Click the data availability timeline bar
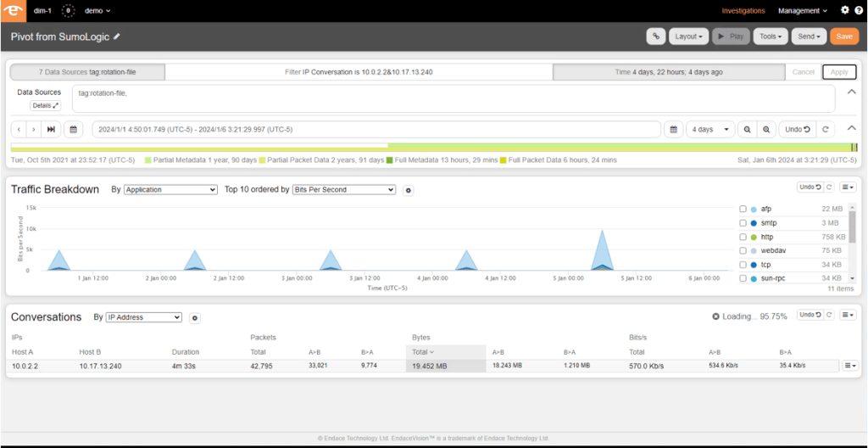 (x=434, y=147)
